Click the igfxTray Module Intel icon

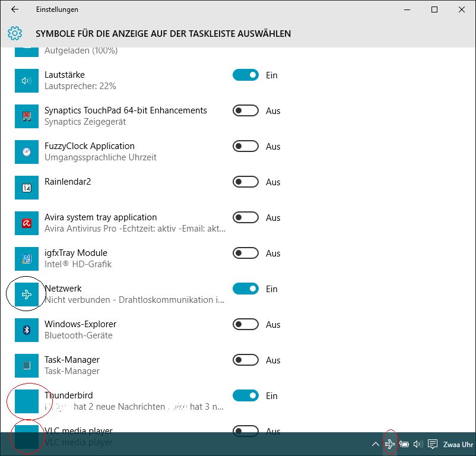coord(27,259)
